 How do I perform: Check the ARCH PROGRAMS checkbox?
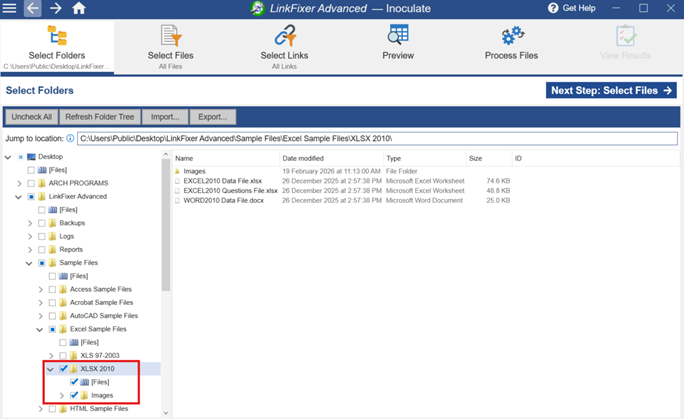click(x=31, y=183)
